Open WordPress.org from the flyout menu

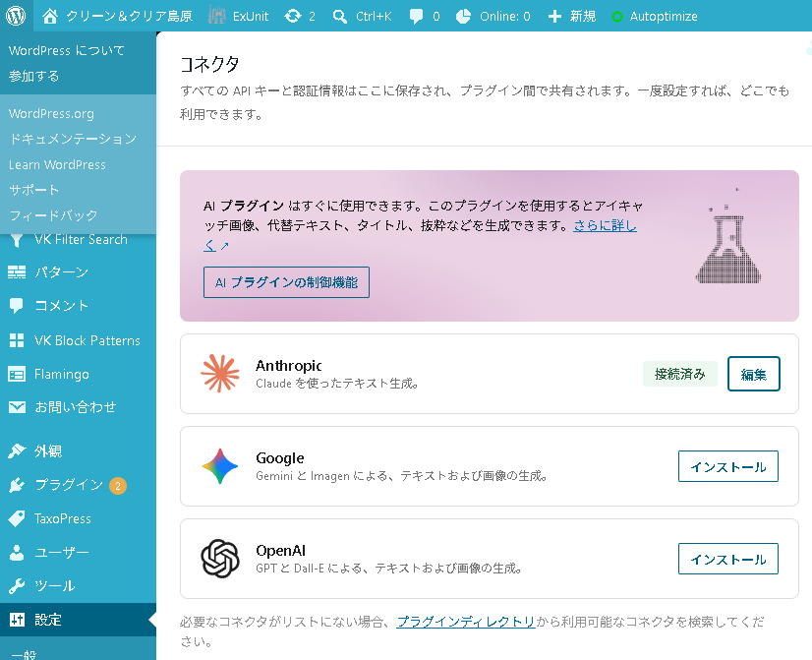click(51, 113)
